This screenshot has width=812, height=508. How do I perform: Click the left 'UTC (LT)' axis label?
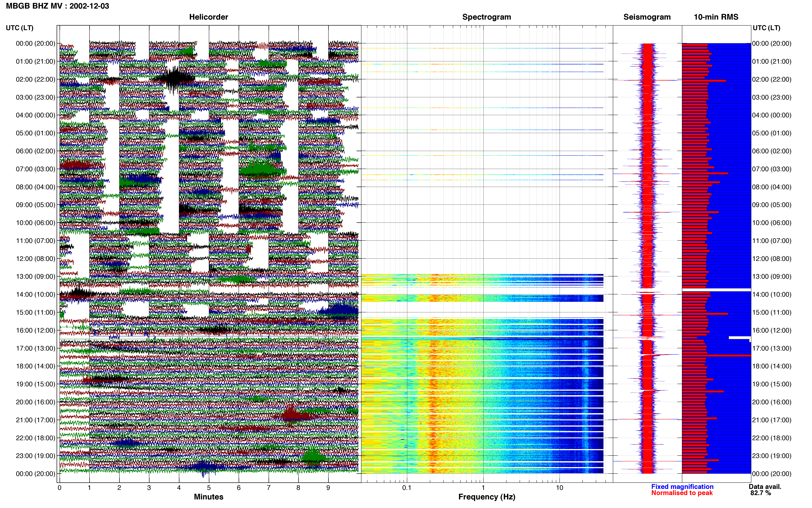click(x=19, y=28)
